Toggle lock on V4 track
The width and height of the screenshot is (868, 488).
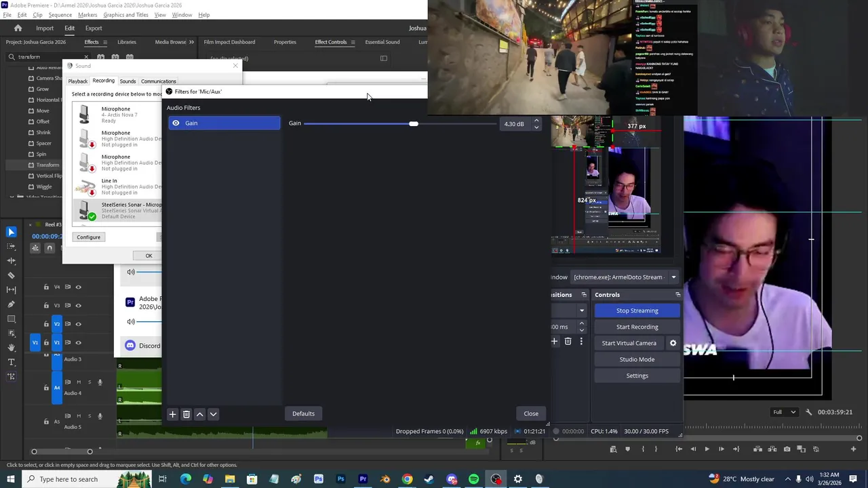(x=46, y=287)
